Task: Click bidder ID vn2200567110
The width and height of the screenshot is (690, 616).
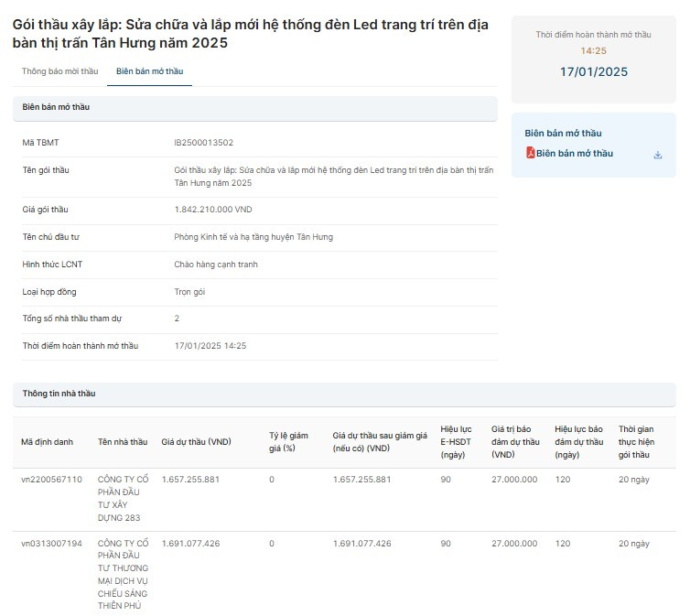Action: (51, 480)
